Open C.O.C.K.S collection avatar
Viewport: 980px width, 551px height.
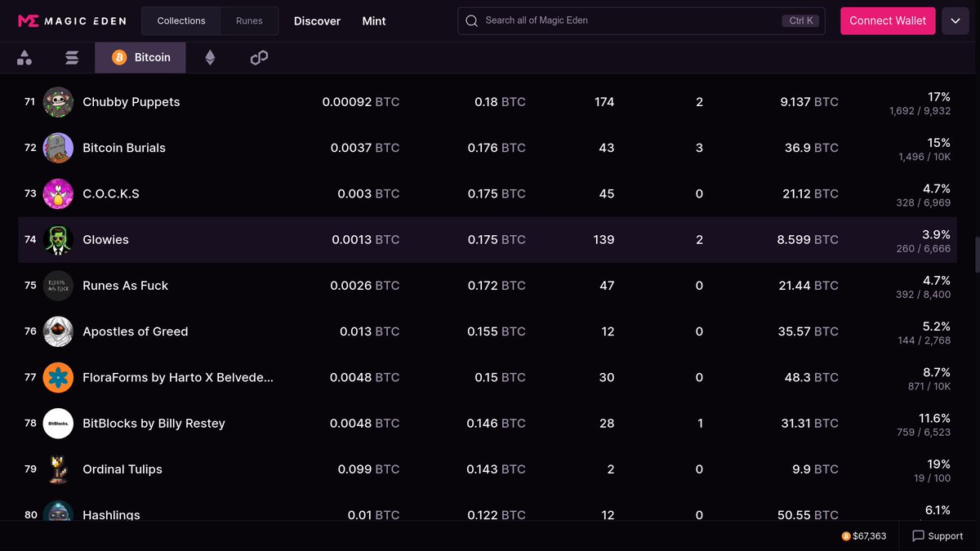(58, 193)
